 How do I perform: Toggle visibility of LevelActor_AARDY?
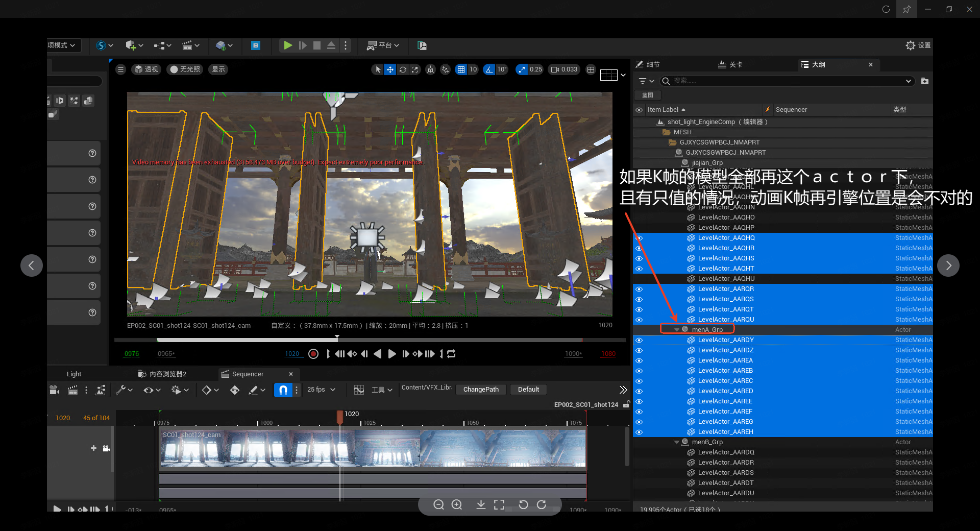click(639, 340)
